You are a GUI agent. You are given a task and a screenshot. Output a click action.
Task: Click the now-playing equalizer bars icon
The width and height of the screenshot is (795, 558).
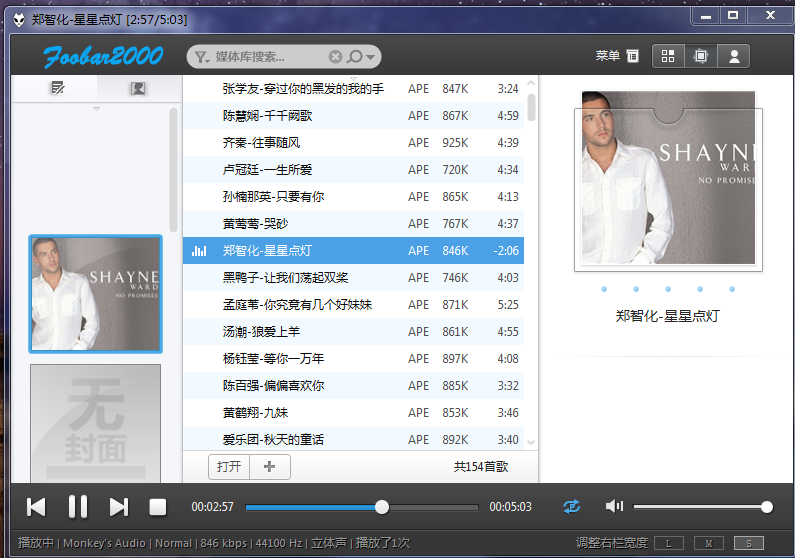pyautogui.click(x=199, y=250)
